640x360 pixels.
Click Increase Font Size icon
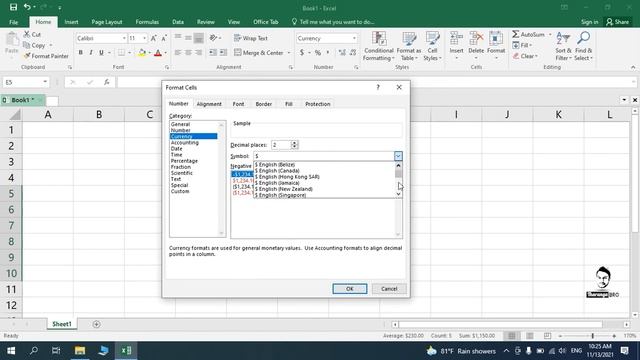[x=153, y=38]
